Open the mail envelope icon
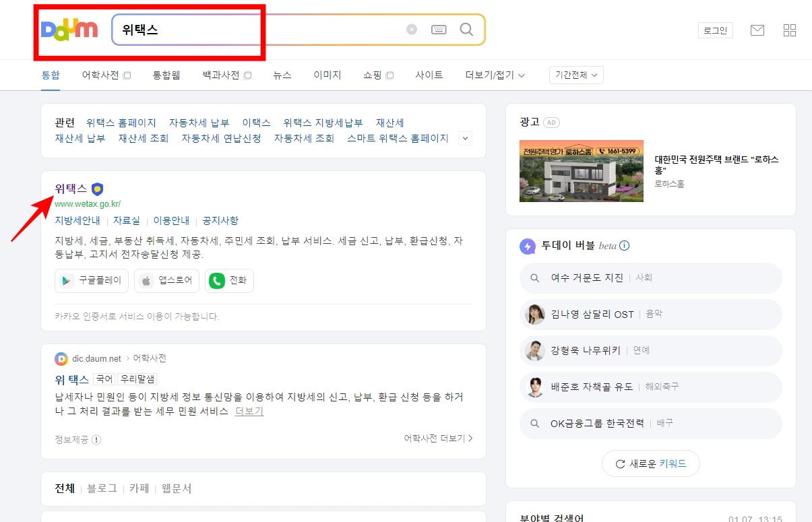 [x=757, y=30]
